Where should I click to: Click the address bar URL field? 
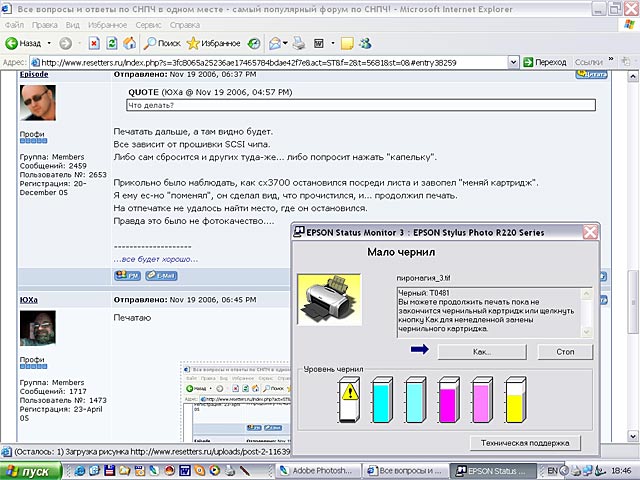point(269,62)
